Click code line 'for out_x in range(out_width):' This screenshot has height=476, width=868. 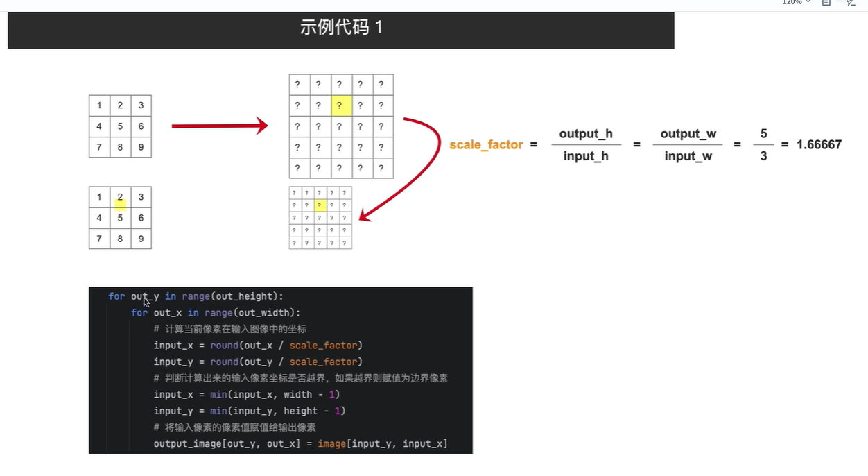tap(216, 313)
